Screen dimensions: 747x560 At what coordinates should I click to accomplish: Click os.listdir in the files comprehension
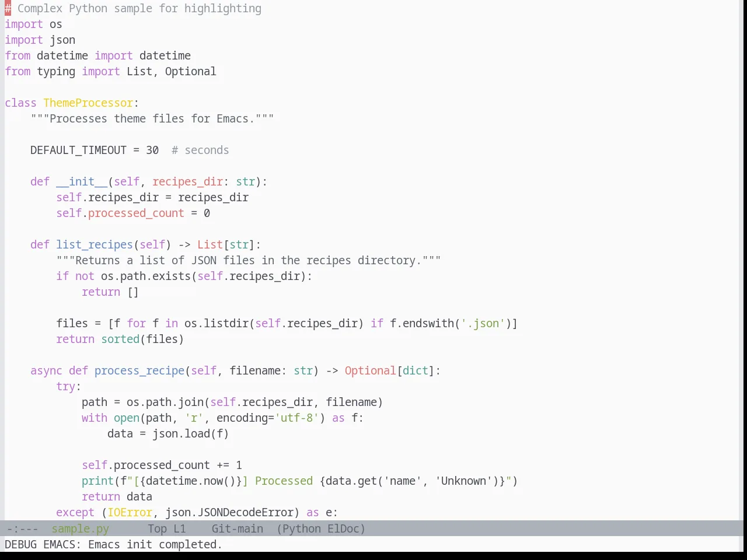tap(217, 324)
